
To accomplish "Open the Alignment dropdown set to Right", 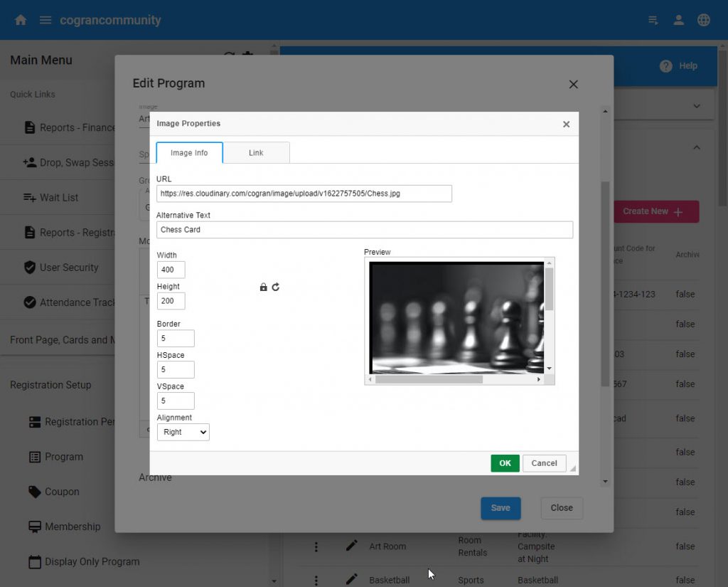I will pos(183,432).
